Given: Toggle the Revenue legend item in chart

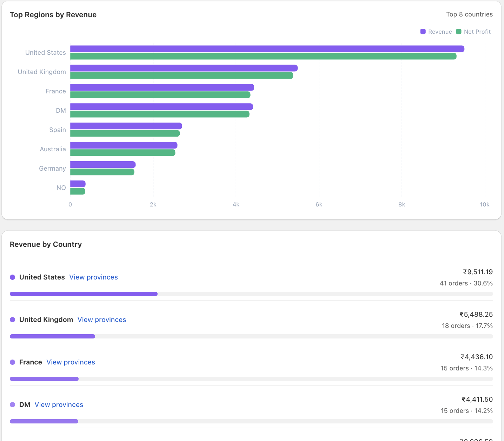Looking at the screenshot, I should 436,32.
